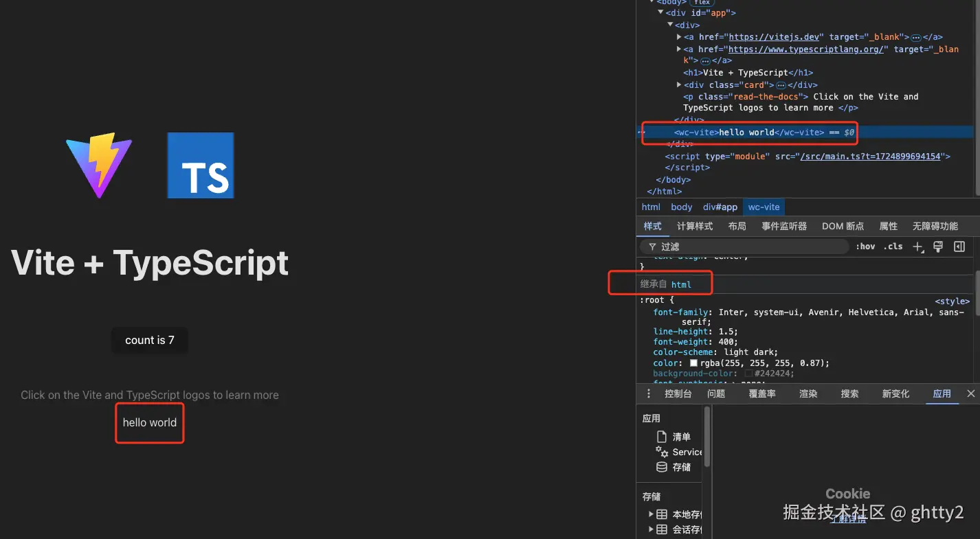Switch to the 样式 styles tab
This screenshot has width=980, height=539.
[652, 226]
